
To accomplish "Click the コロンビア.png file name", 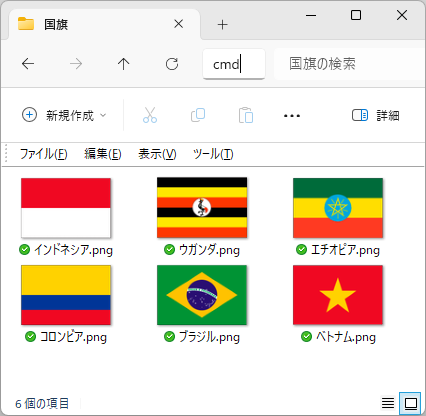I will [73, 337].
